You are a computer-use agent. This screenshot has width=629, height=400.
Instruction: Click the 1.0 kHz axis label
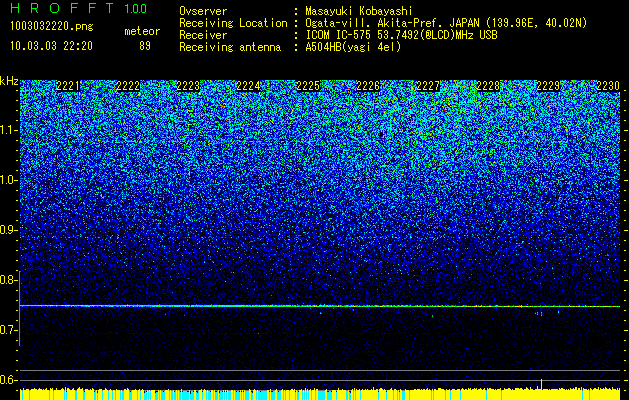9,180
